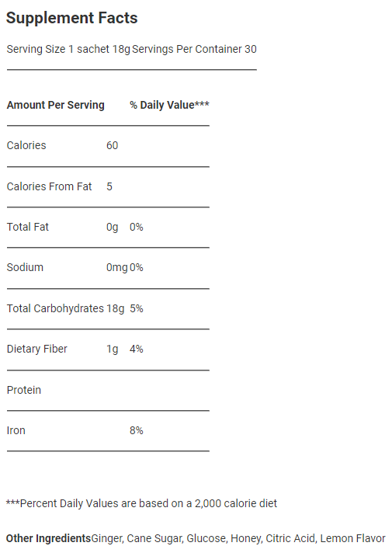Click the Total Carbohydrates 5% value

(137, 308)
